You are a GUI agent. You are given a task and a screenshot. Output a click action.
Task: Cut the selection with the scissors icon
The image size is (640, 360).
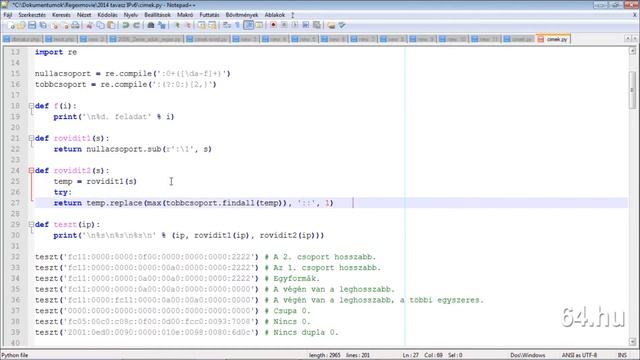click(89, 25)
